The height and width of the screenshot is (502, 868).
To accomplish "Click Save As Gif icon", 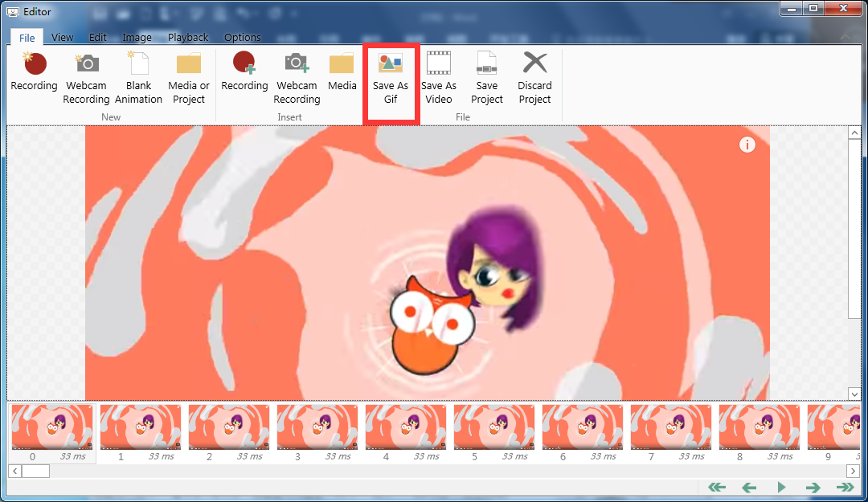I will [x=391, y=64].
